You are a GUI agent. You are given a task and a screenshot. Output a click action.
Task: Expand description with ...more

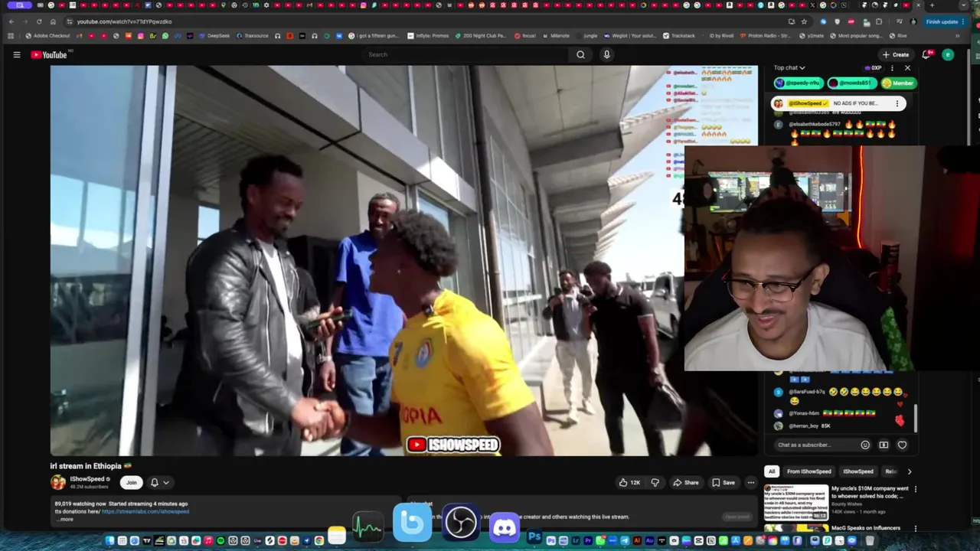point(66,519)
